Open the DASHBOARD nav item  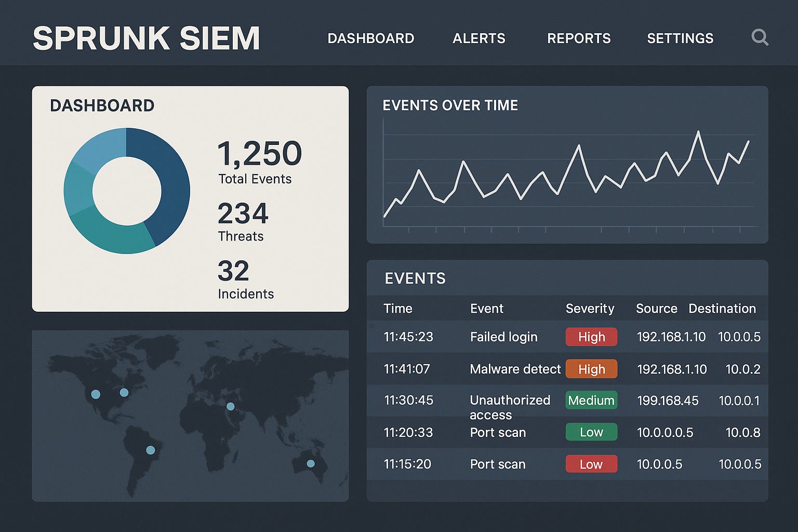click(x=371, y=38)
